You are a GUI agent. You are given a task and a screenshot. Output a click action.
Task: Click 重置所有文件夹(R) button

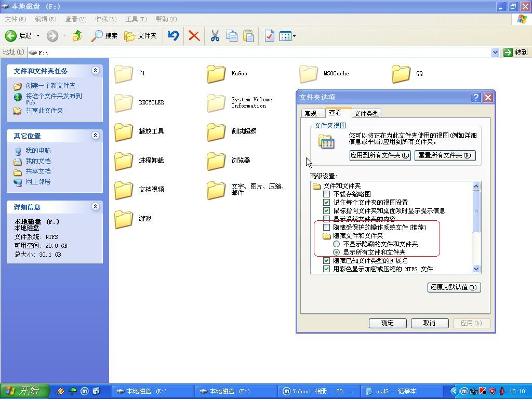pos(445,155)
